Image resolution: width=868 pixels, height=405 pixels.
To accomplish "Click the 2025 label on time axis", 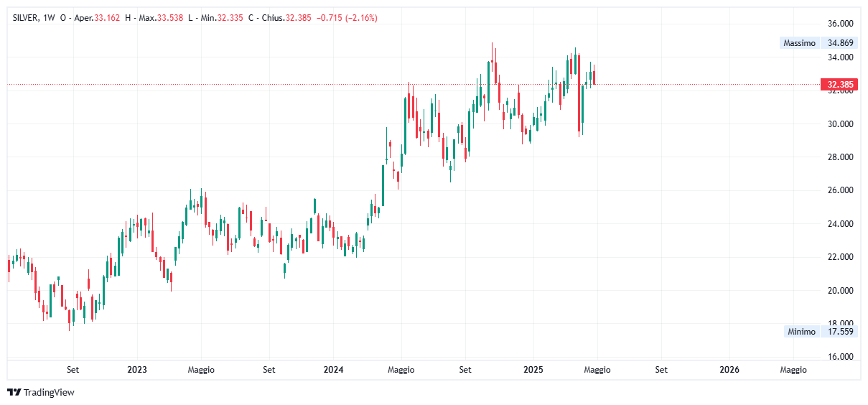I will coord(533,370).
